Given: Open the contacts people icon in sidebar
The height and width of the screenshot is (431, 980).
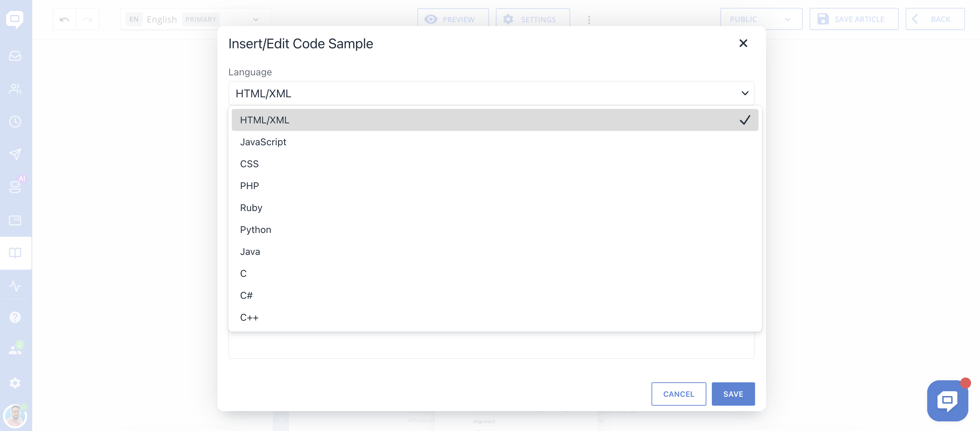Looking at the screenshot, I should tap(15, 88).
